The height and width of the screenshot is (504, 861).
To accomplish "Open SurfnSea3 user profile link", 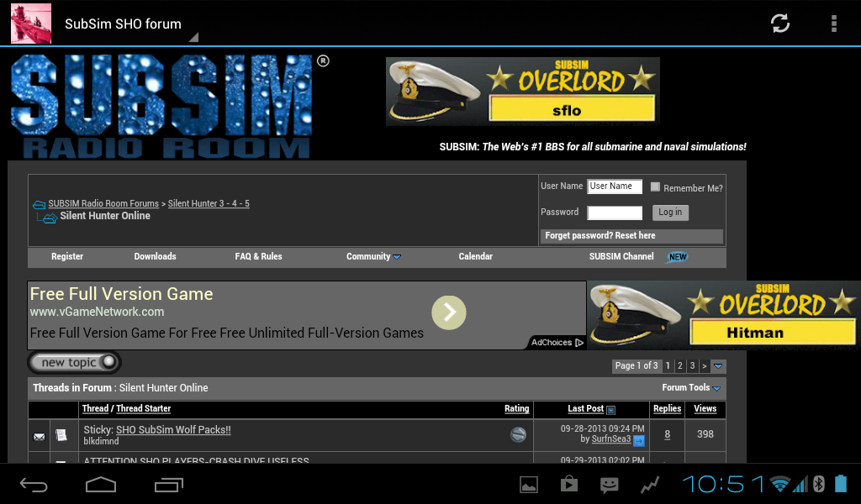I will pyautogui.click(x=611, y=438).
